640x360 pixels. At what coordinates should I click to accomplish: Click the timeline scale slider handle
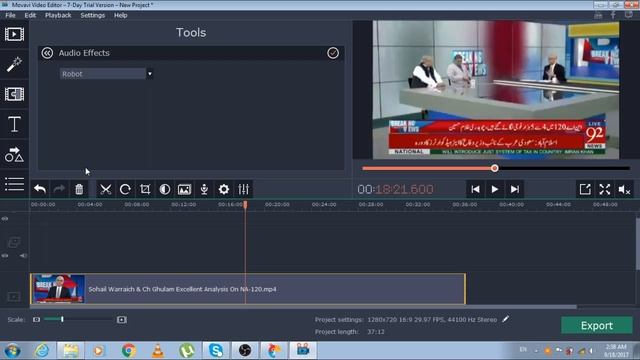[62, 319]
